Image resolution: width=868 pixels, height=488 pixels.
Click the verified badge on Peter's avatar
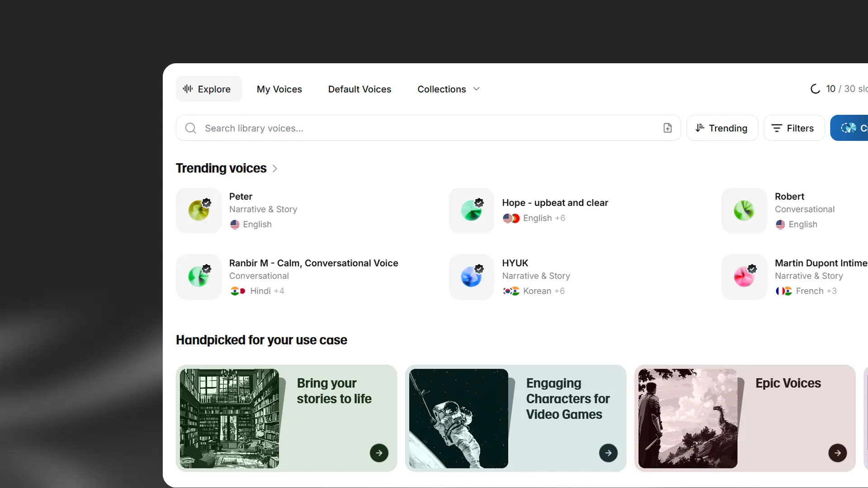207,202
